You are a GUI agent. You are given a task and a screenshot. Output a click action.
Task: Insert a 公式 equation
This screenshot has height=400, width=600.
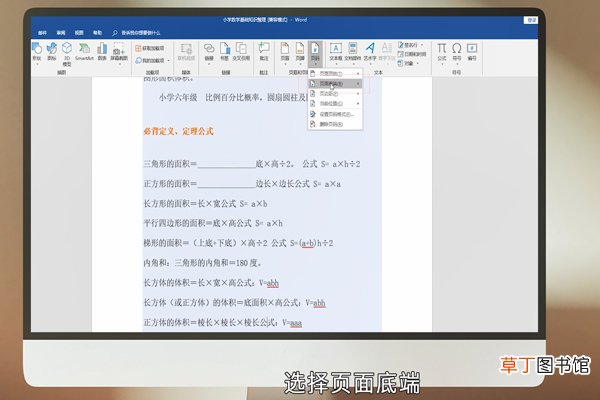click(442, 52)
